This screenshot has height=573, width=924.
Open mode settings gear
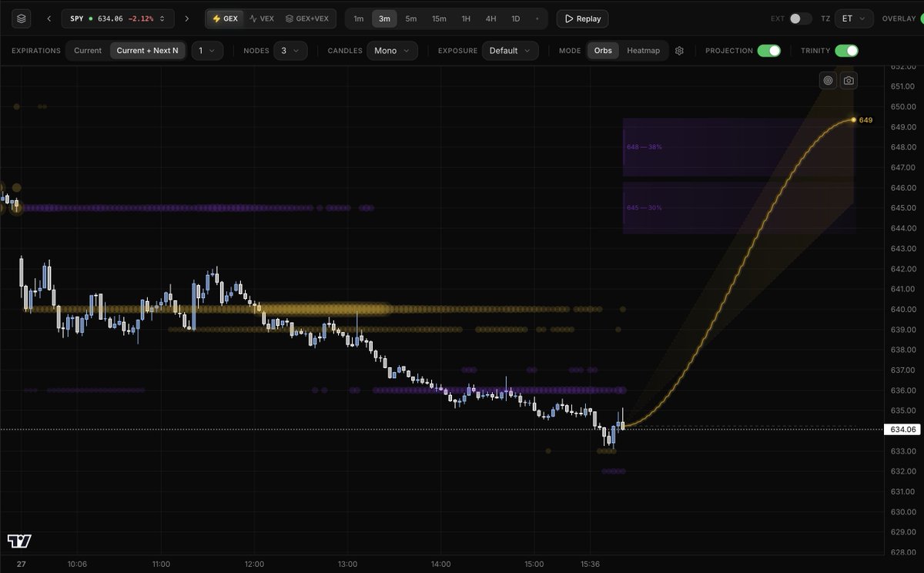[679, 51]
